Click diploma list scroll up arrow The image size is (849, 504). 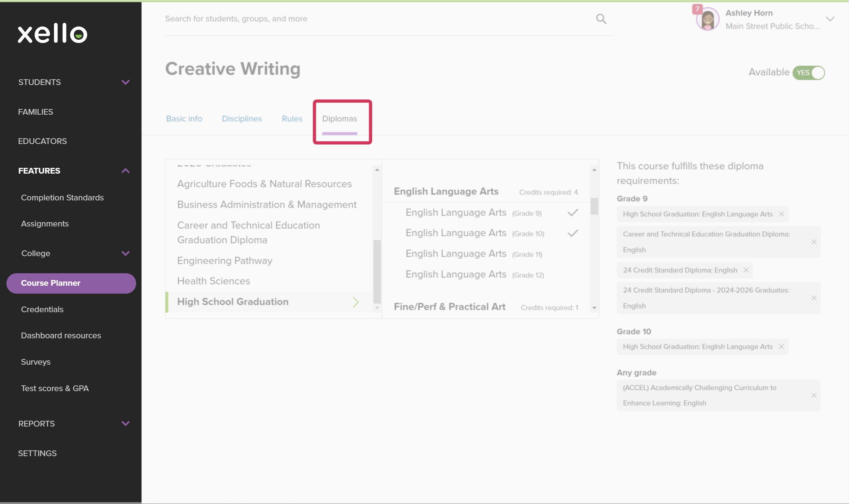(377, 170)
